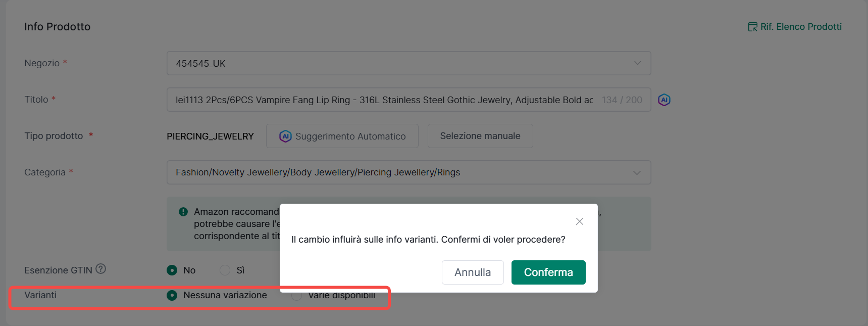Open the Negozio store dropdown
This screenshot has height=326, width=868.
[x=408, y=63]
